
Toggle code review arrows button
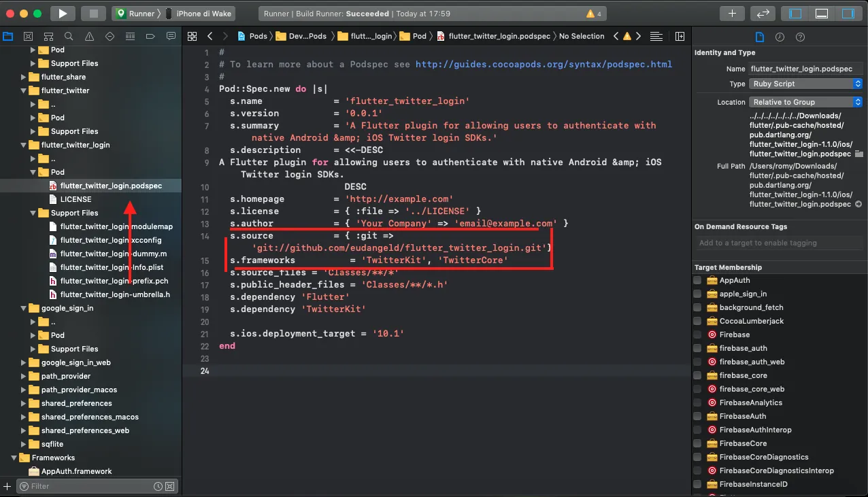tap(763, 13)
